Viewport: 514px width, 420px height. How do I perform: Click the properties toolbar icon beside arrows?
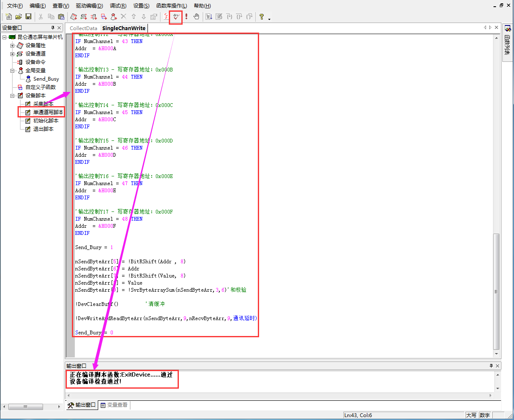click(154, 17)
